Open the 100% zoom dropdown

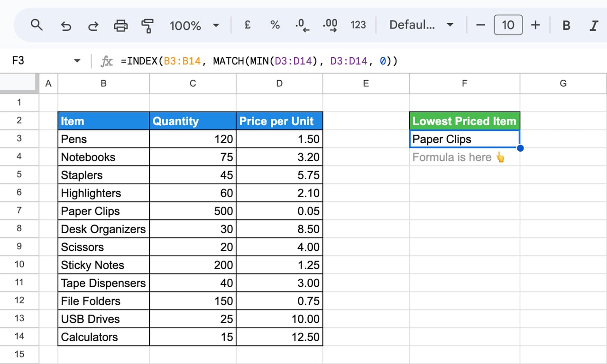click(x=194, y=26)
